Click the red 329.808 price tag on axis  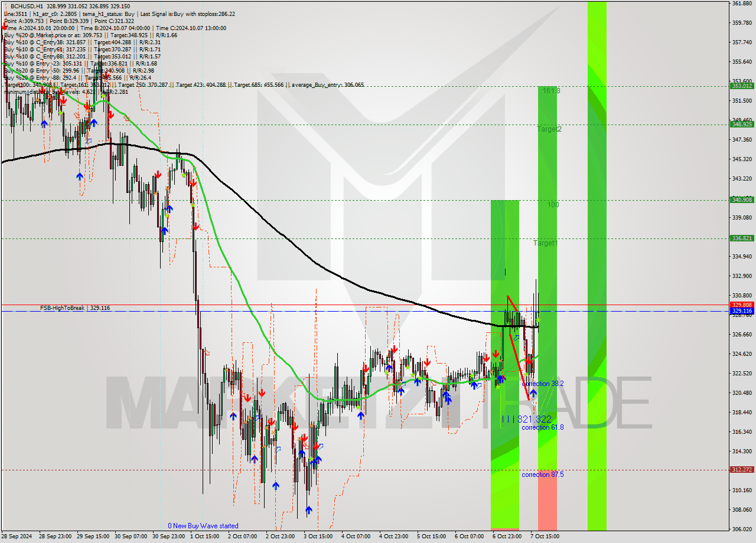point(742,305)
